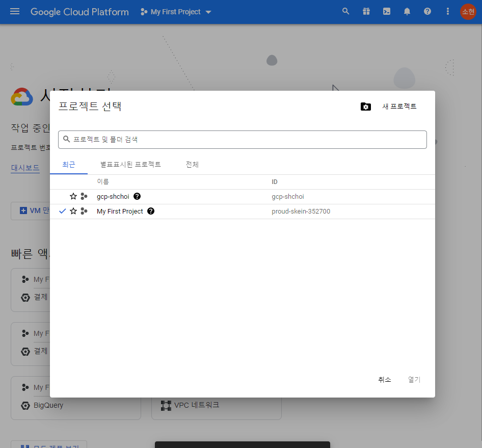
Task: Open the notifications bell
Action: pos(407,12)
